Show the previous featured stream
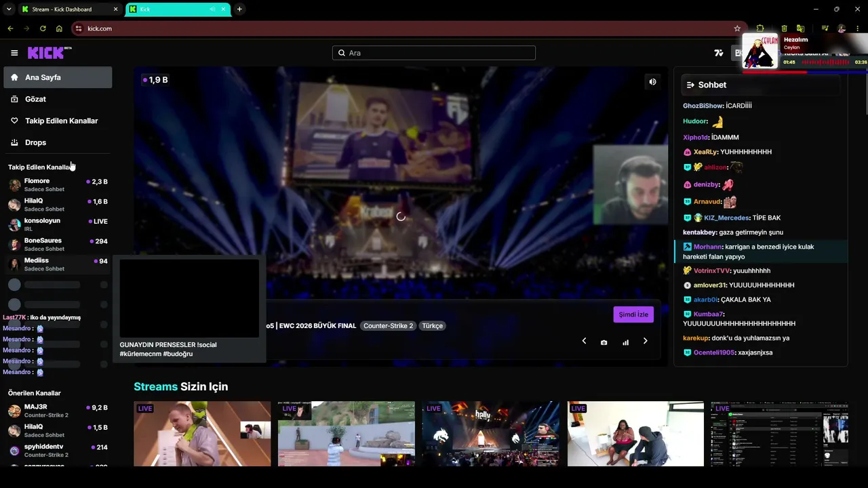 [584, 341]
